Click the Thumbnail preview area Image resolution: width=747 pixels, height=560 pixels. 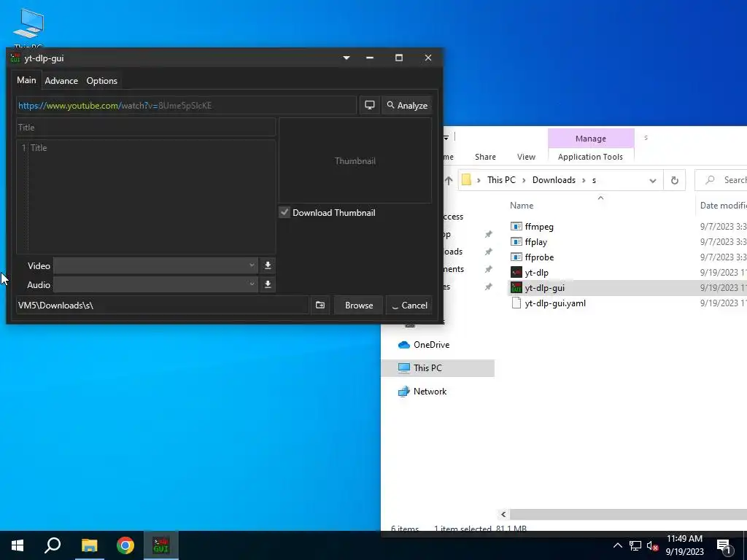pos(355,161)
